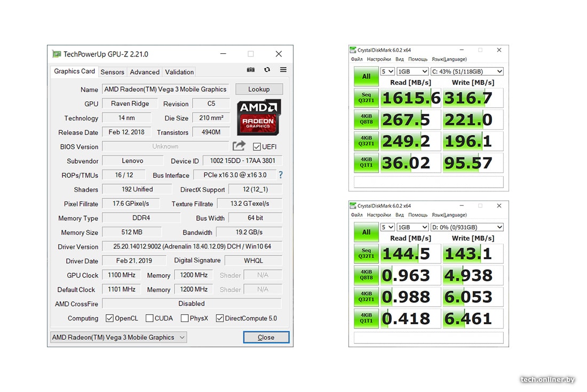Switch to the Validation tab

coord(179,72)
